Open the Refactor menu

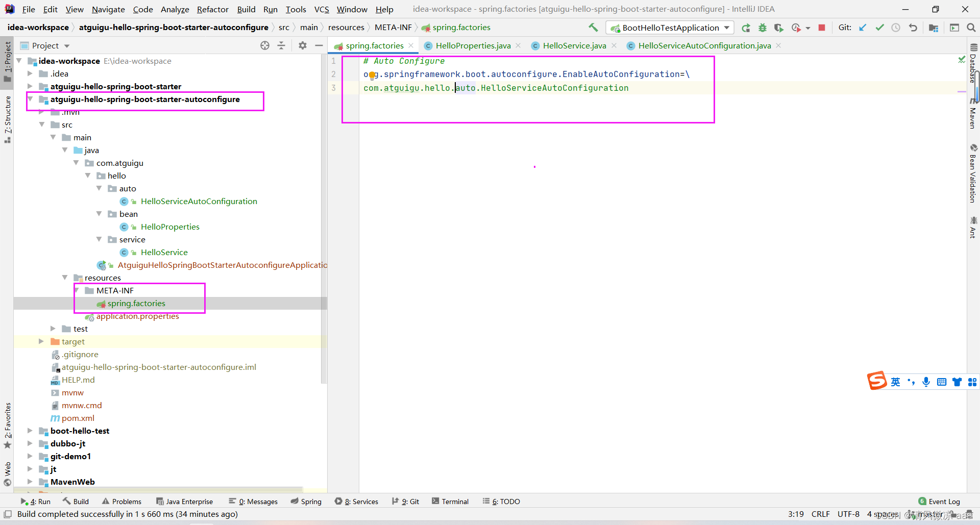pos(212,9)
